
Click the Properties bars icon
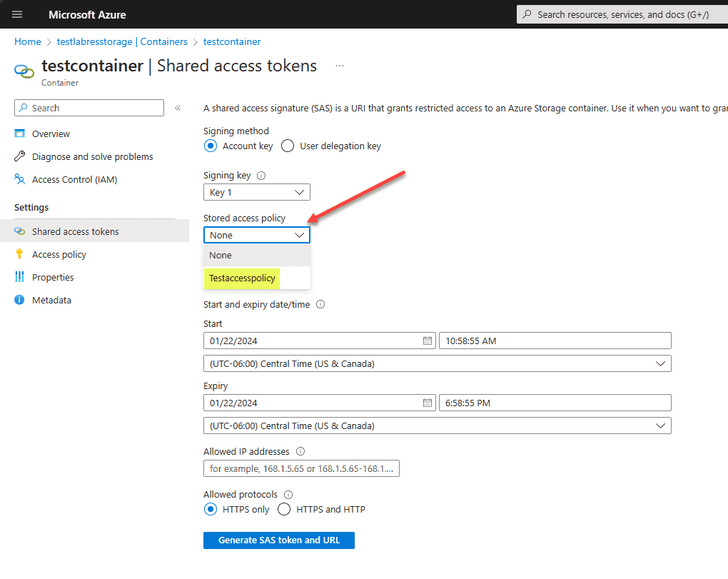(x=19, y=277)
